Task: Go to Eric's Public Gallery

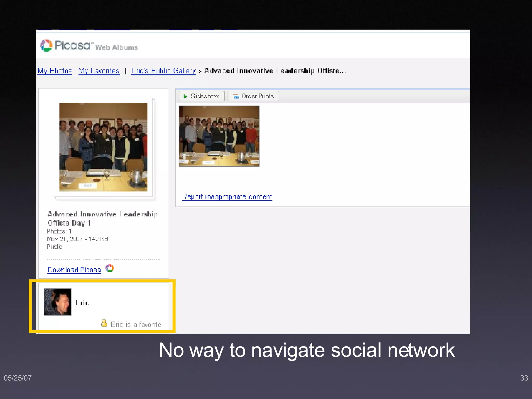Action: tap(163, 71)
